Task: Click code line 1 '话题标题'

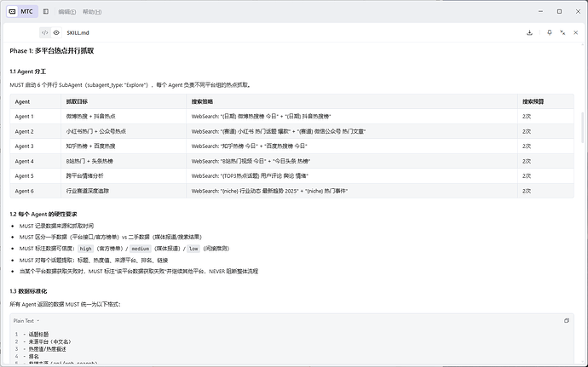Action: click(38, 334)
